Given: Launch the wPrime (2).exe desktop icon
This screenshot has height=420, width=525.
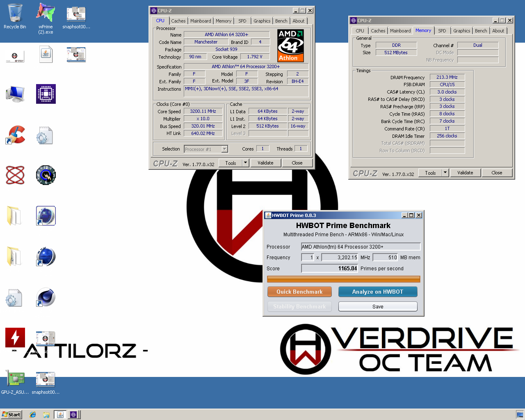Looking at the screenshot, I should [x=46, y=18].
